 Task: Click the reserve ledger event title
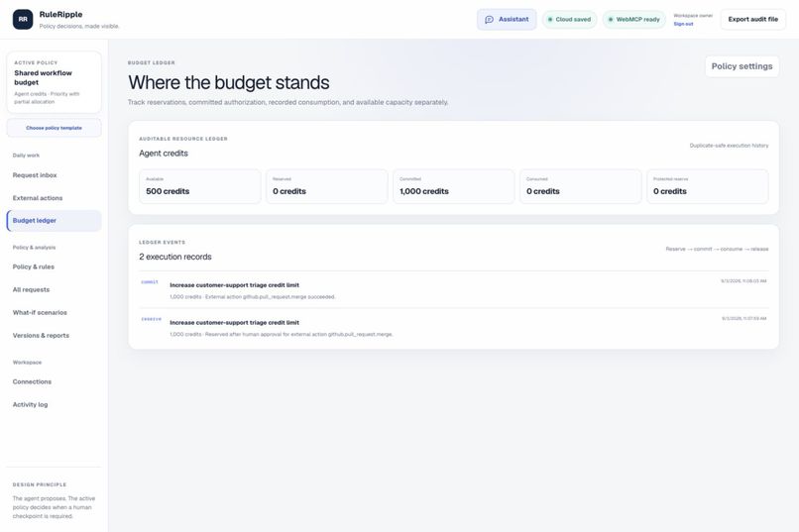pos(234,323)
